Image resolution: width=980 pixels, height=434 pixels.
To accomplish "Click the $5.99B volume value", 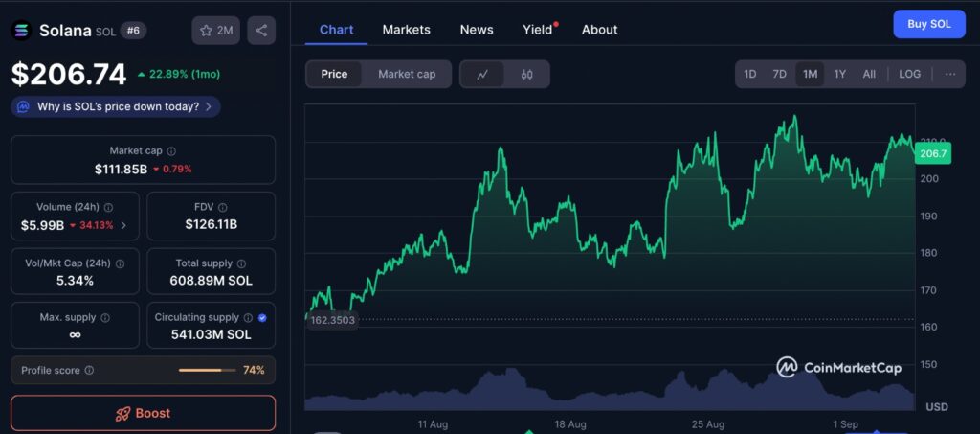I will click(x=42, y=225).
